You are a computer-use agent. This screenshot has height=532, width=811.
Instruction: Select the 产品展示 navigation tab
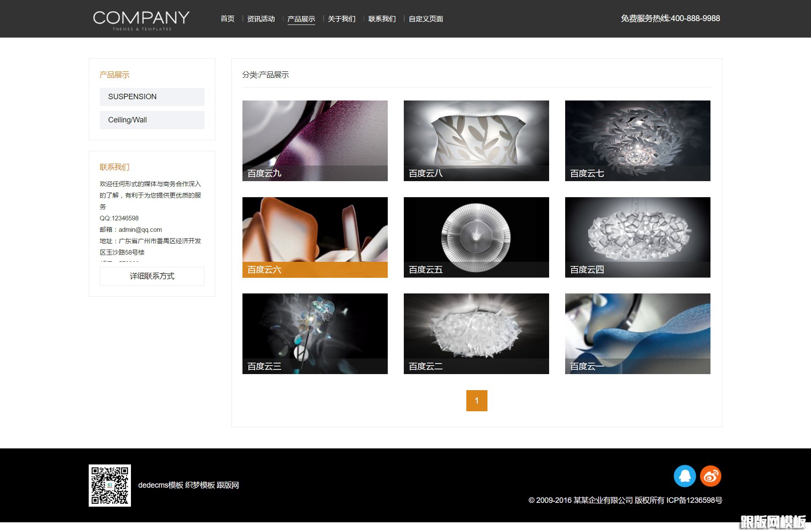point(301,19)
